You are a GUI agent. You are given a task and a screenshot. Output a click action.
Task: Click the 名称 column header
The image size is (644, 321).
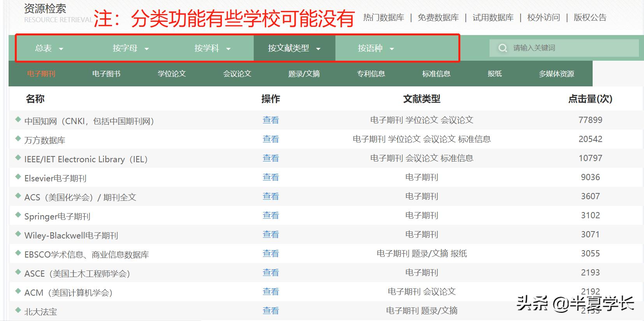coord(35,99)
